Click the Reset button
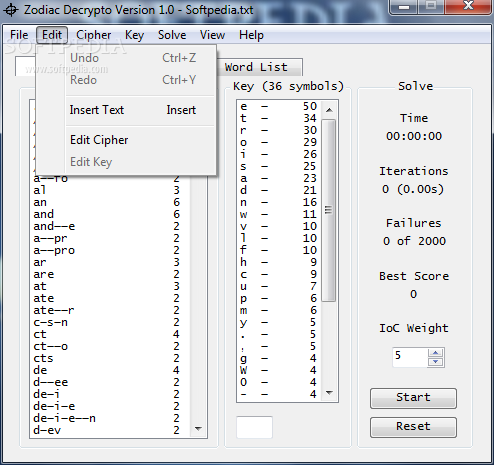Image resolution: width=494 pixels, height=465 pixels. 413,427
